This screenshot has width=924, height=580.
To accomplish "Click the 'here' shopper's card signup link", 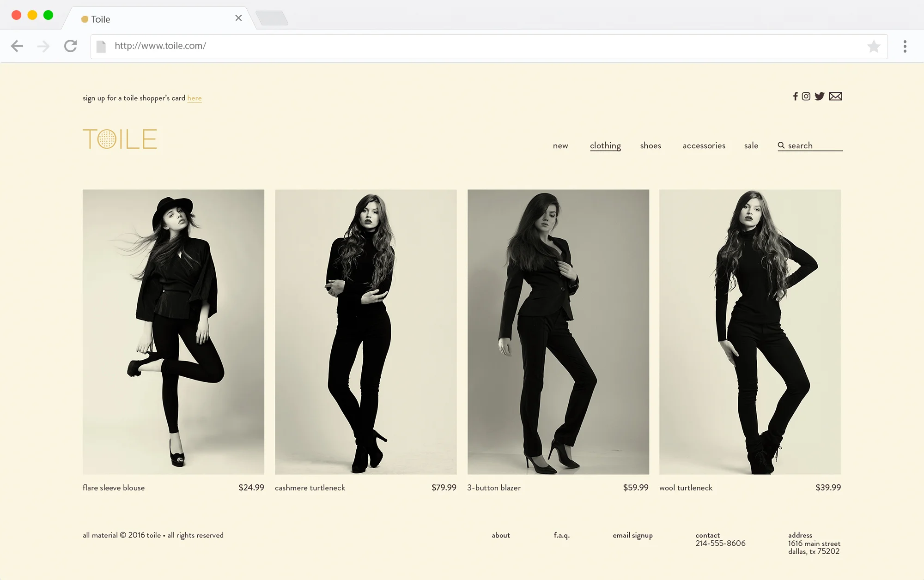I will (195, 98).
